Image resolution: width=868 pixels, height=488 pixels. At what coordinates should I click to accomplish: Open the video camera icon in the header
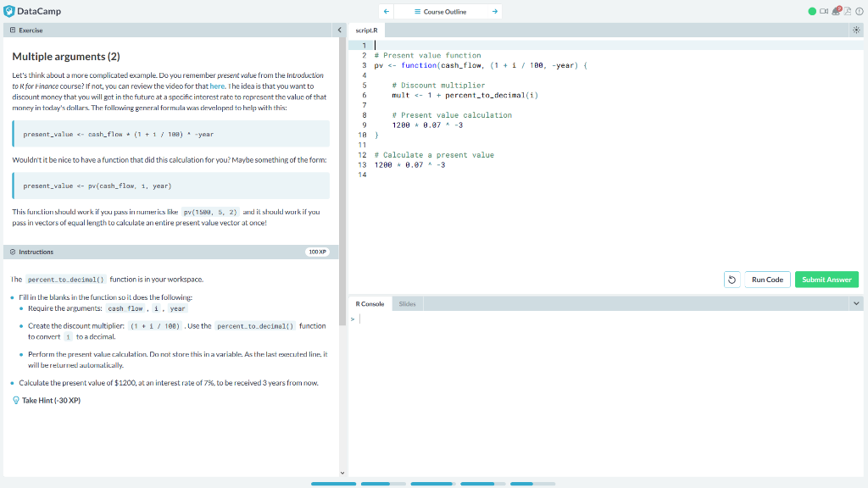824,11
